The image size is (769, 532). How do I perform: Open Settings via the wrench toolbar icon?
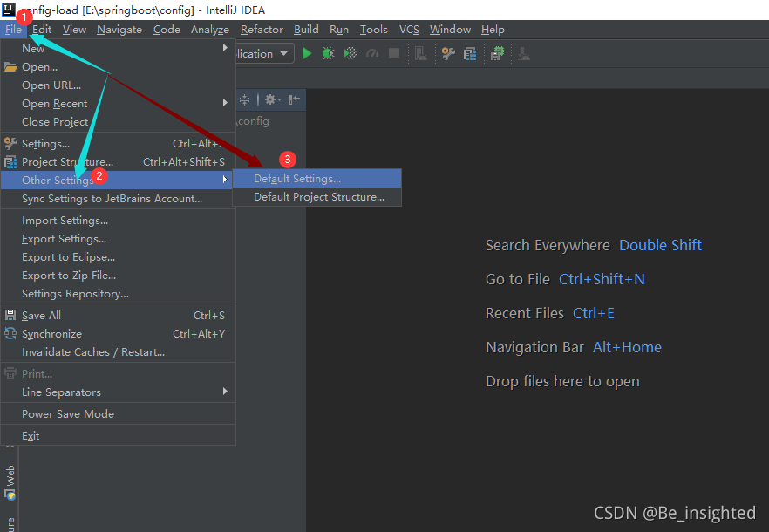tap(448, 53)
